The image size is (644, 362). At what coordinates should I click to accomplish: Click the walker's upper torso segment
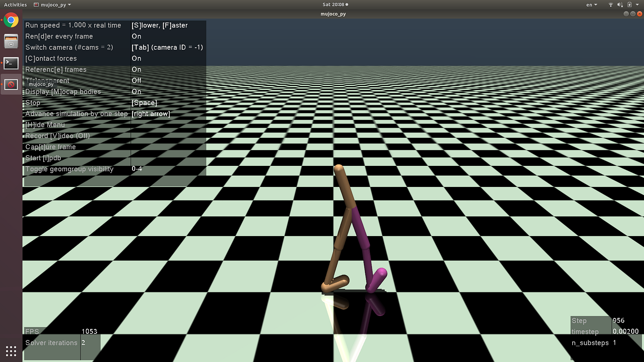point(345,187)
